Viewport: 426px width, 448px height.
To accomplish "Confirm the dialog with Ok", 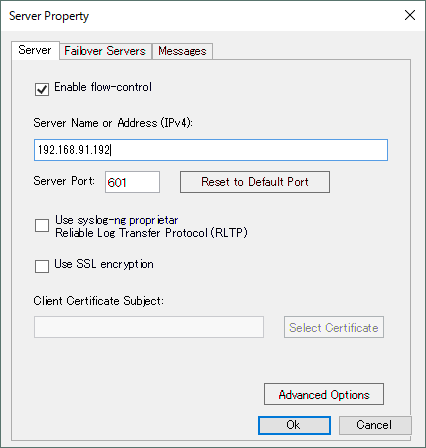I will click(x=294, y=425).
